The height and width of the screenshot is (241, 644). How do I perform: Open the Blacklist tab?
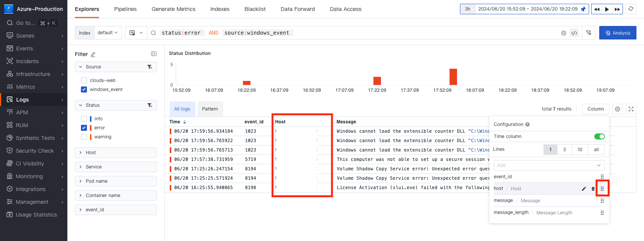255,9
